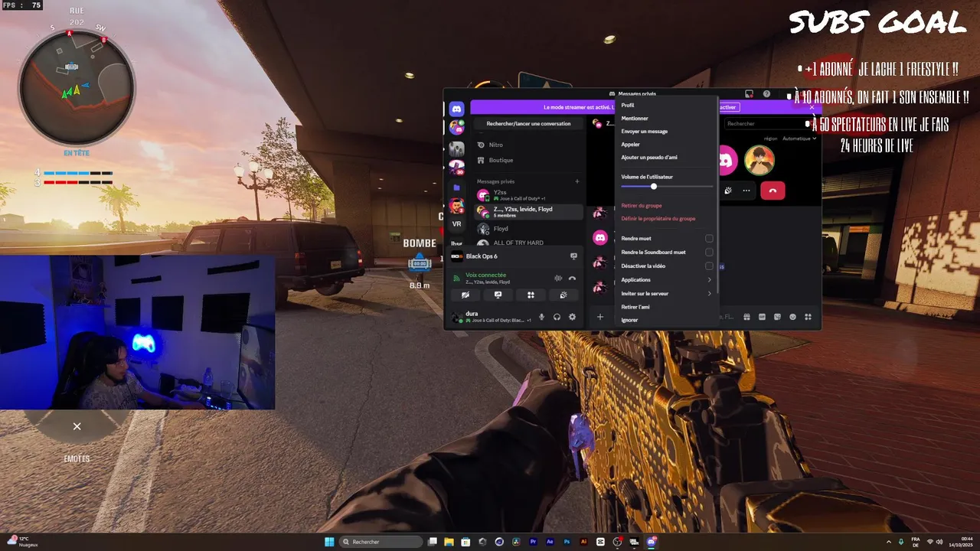Click stream icon next to Black Ops 6
This screenshot has height=551, width=980.
coord(573,256)
